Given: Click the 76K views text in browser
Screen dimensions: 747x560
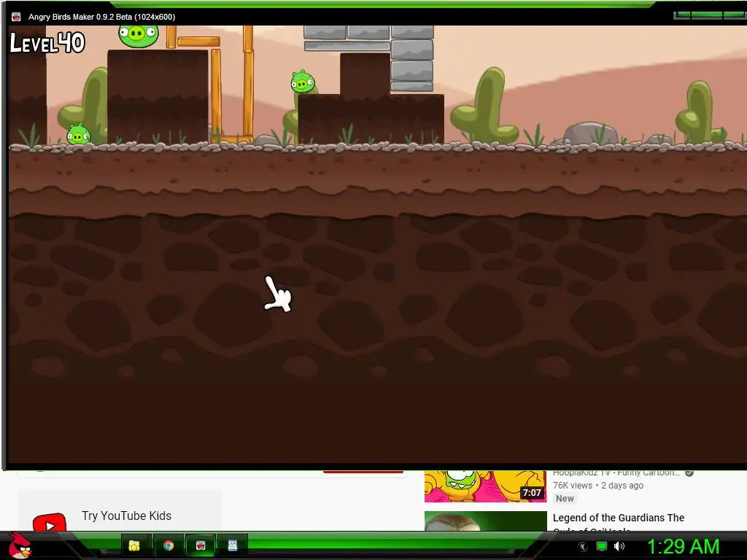Looking at the screenshot, I should 572,485.
